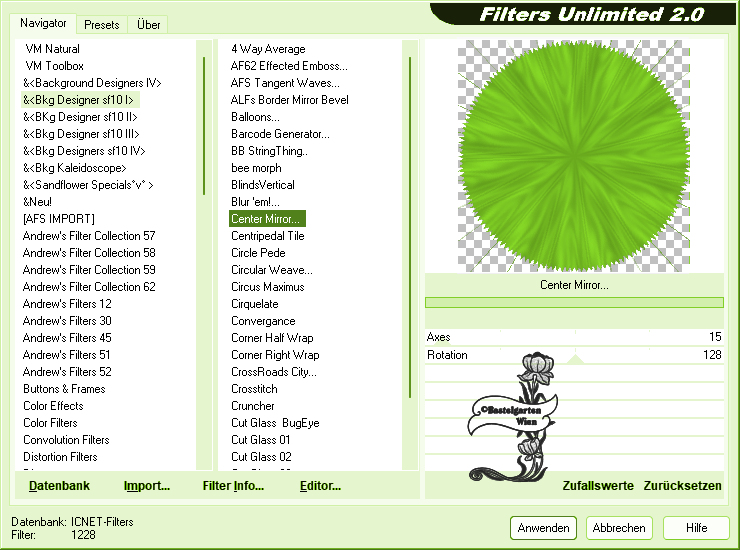Choose Cut Glass BugEye filter
Screen dimensions: 740x550
tap(275, 423)
